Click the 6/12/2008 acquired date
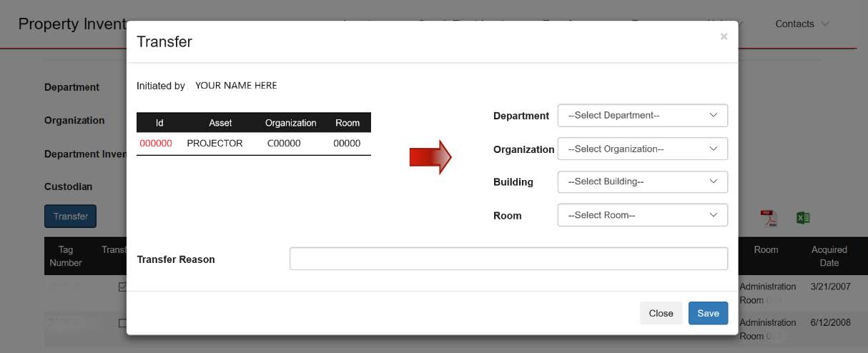Screen dimensions: 868x353 (x=832, y=322)
